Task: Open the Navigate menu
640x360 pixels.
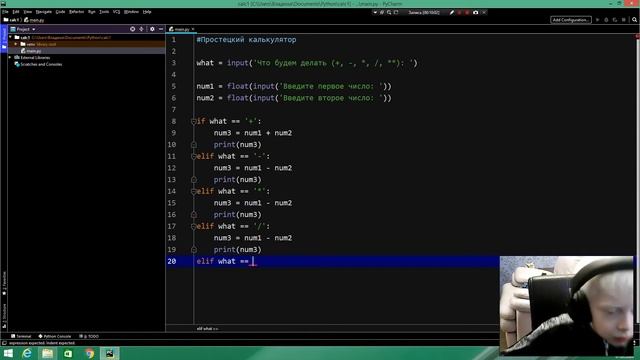Action: click(x=44, y=12)
